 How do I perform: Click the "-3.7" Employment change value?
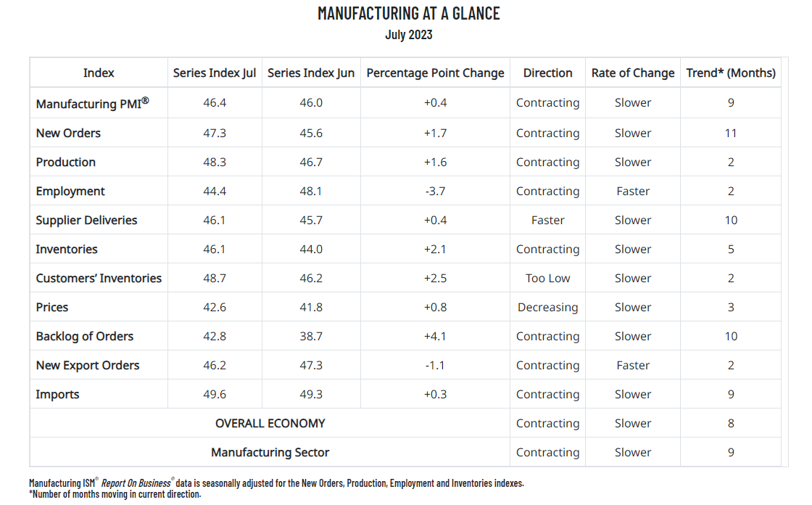click(435, 191)
